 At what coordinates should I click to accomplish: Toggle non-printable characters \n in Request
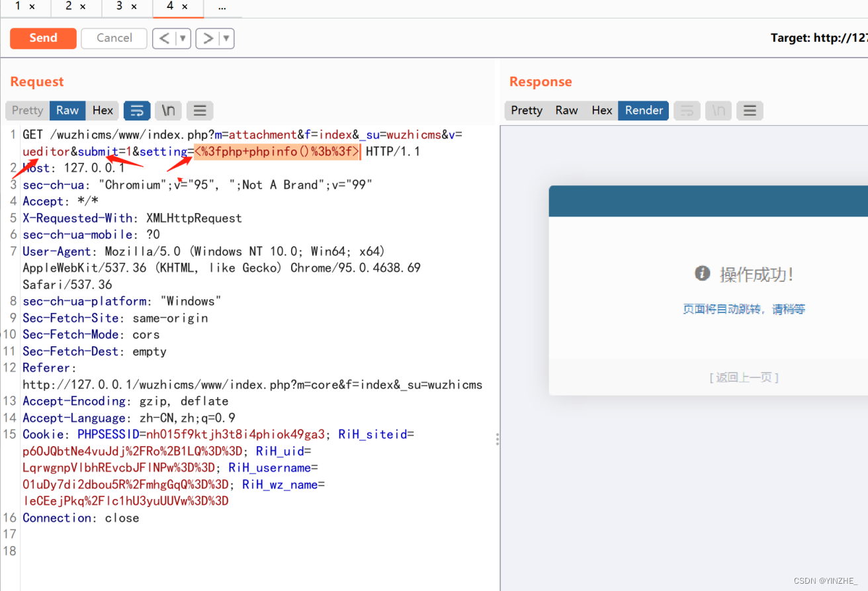point(168,111)
